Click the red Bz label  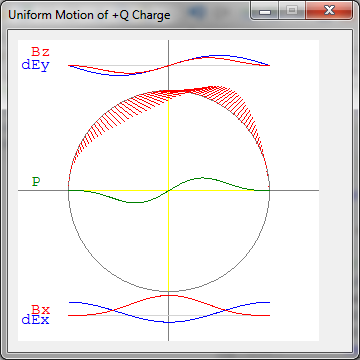point(40,52)
